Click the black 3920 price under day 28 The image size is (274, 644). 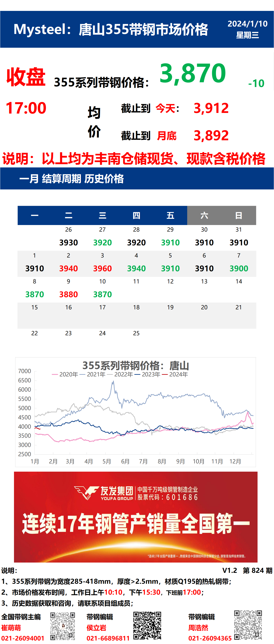136,243
